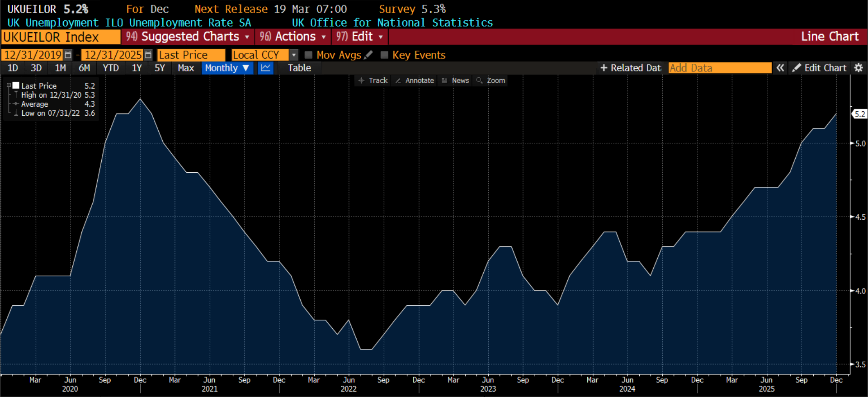Click the white Last Price color swatch
Screen dimensions: 868x397
(x=16, y=85)
